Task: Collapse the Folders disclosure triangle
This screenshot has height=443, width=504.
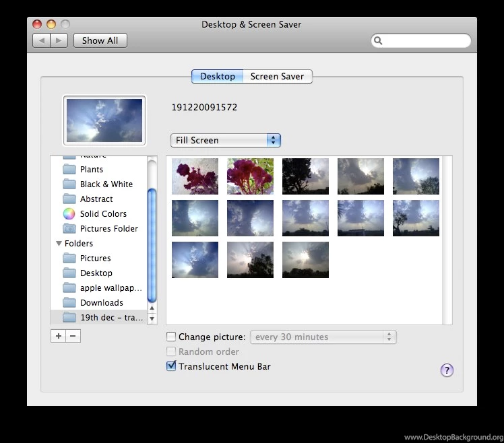Action: 59,244
